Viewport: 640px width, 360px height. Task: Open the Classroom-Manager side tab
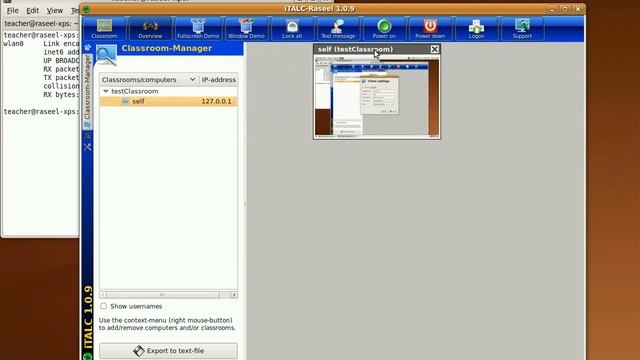[x=87, y=91]
